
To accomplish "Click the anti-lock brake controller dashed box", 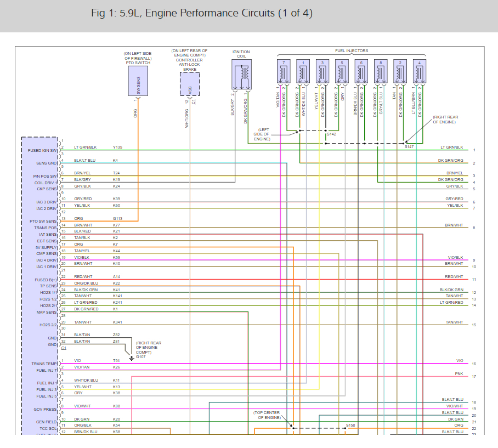I will coord(190,83).
